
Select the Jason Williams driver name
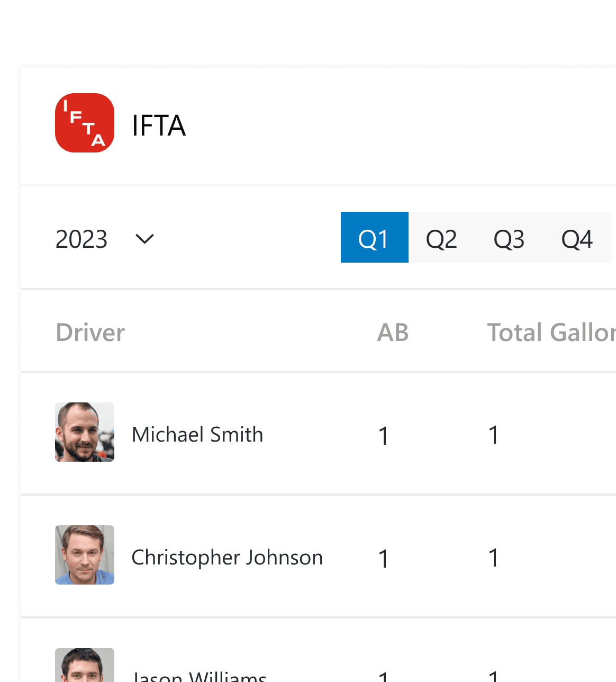point(200,676)
